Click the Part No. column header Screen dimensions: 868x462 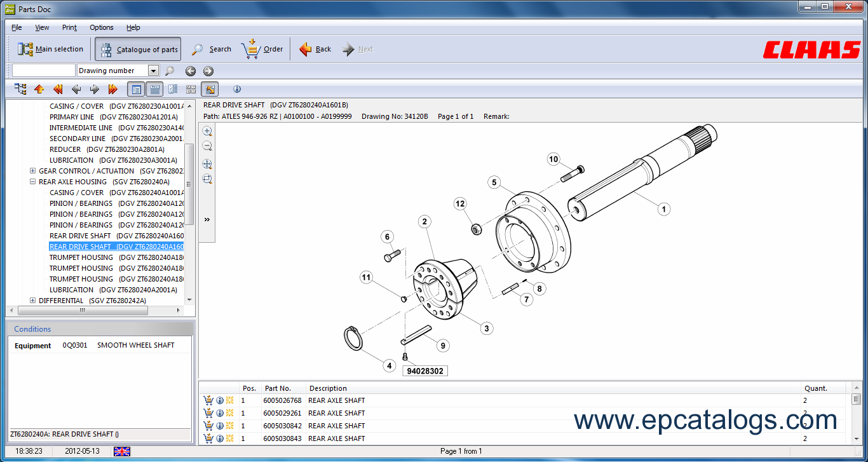pyautogui.click(x=283, y=388)
